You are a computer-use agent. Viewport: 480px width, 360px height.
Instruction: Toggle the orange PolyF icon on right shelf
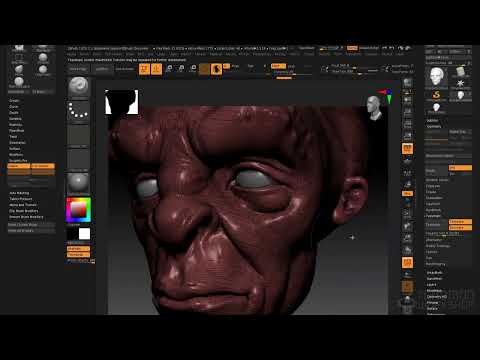[x=407, y=262]
